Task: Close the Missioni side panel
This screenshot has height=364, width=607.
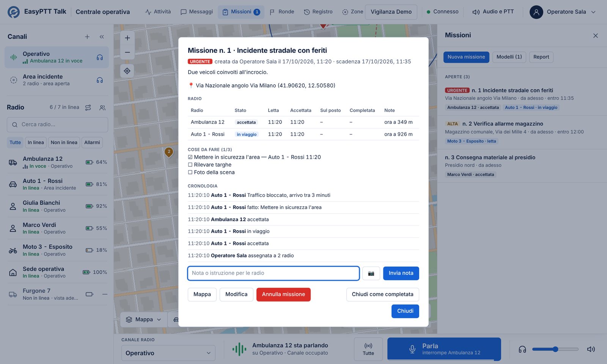Action: (x=596, y=36)
